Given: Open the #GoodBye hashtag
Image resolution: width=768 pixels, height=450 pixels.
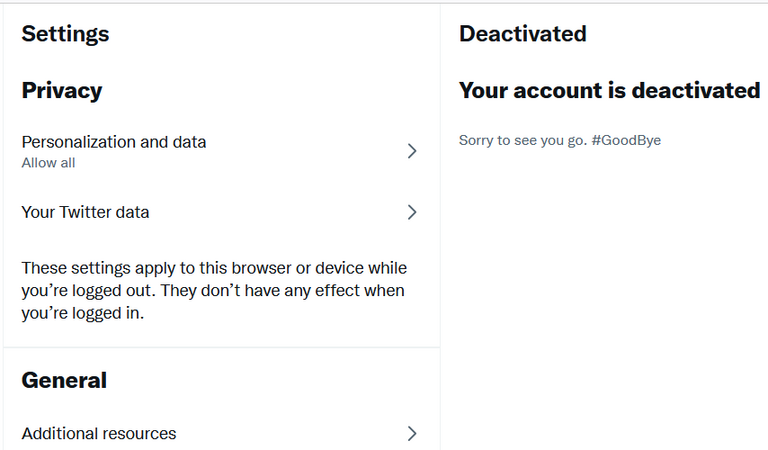Looking at the screenshot, I should tap(626, 140).
